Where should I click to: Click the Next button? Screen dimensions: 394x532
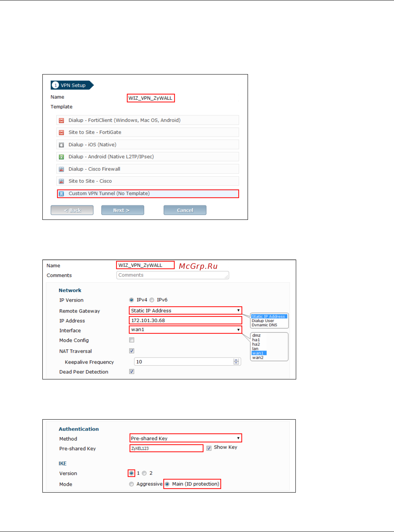click(123, 210)
